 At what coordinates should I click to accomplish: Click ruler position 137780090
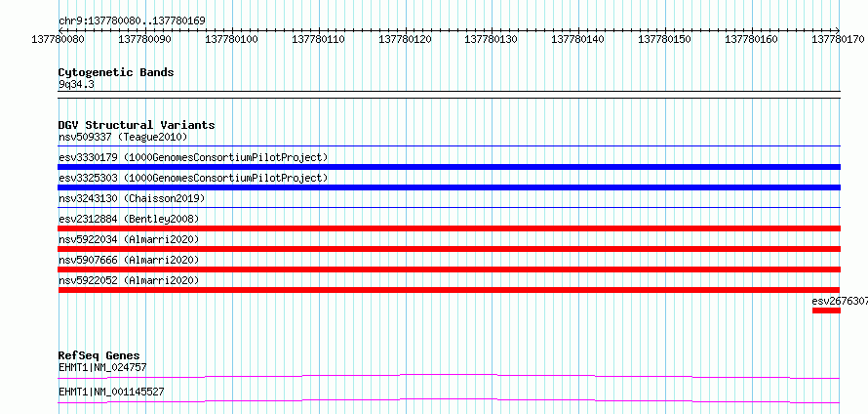point(144,39)
